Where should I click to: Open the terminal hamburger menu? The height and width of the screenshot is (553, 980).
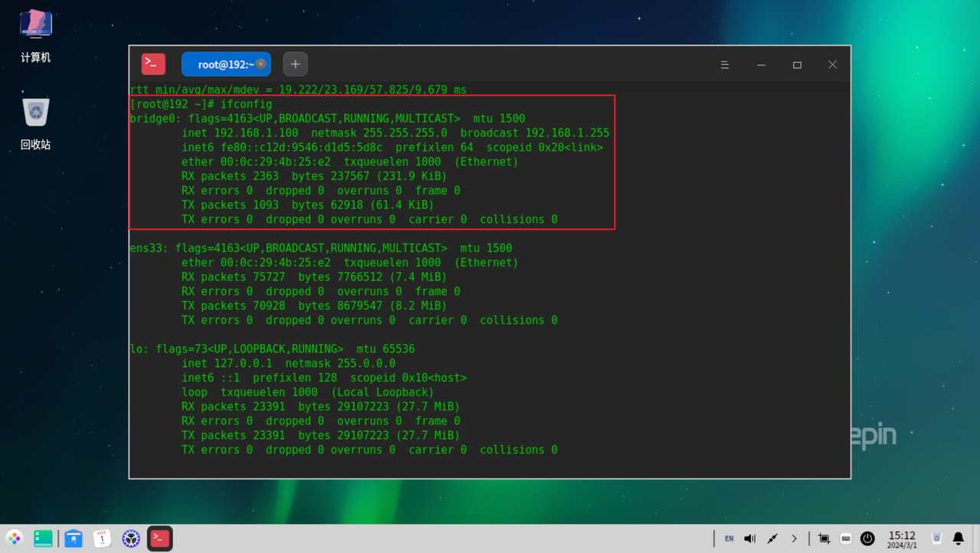click(x=724, y=65)
